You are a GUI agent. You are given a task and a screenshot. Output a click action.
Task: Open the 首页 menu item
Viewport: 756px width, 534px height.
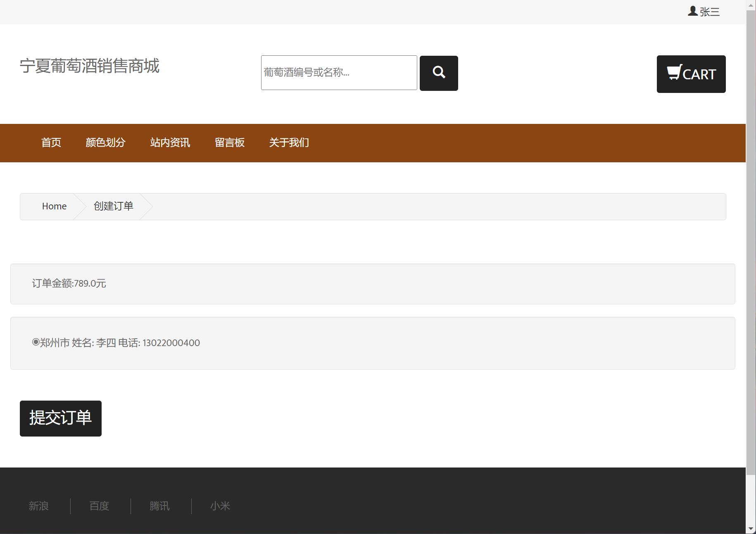[51, 142]
